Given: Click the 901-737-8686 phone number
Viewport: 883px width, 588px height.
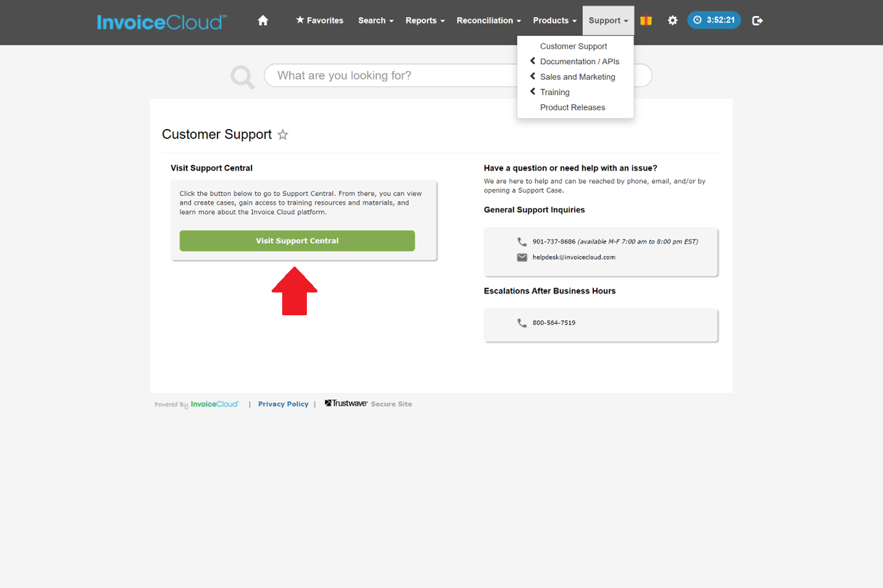Looking at the screenshot, I should (x=554, y=242).
